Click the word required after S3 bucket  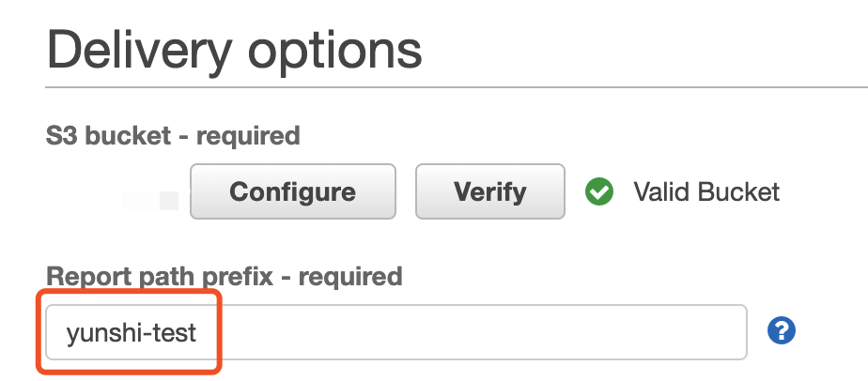248,137
